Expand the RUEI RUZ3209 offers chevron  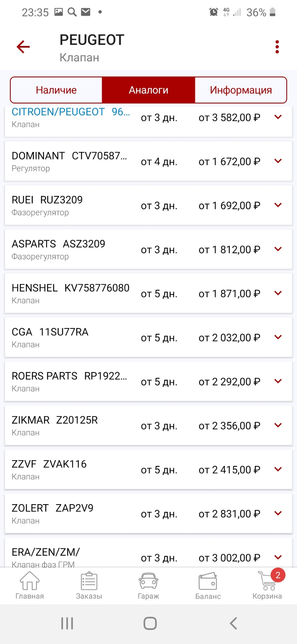pyautogui.click(x=278, y=205)
